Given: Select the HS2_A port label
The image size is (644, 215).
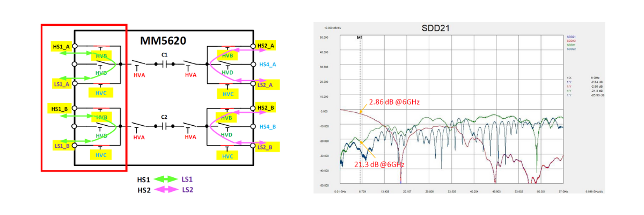Looking at the screenshot, I should pyautogui.click(x=267, y=46).
